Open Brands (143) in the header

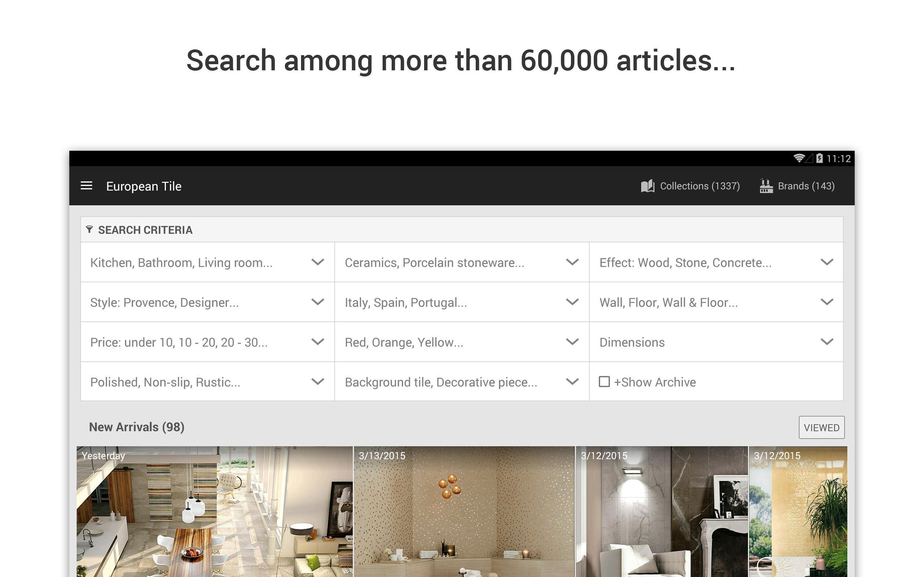(797, 186)
